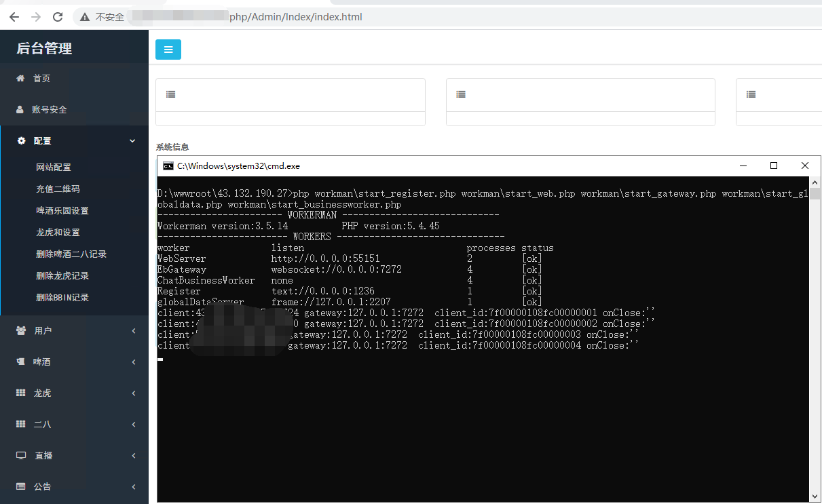Screen dimensions: 822x504
Task: Click the user icon beside 账号安全
Action: point(20,110)
